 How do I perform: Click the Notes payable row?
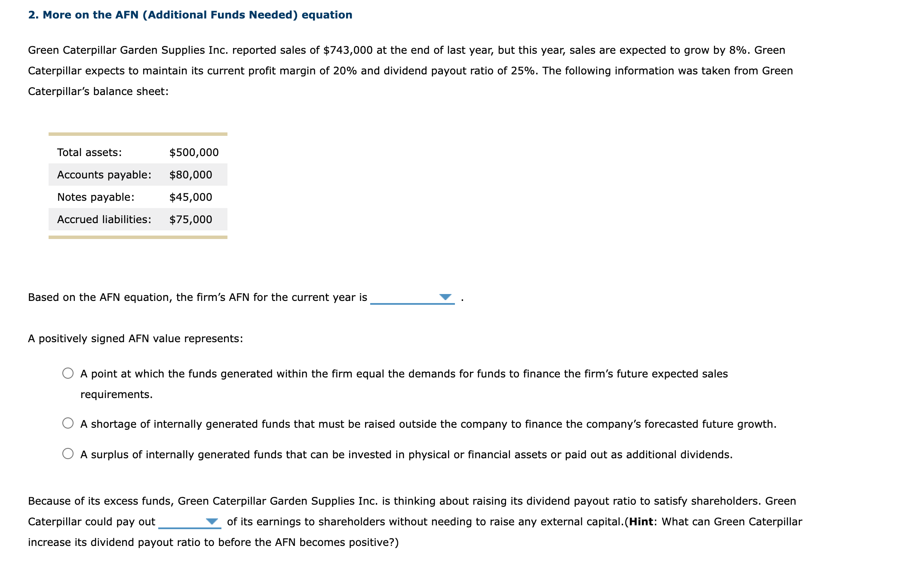click(x=138, y=197)
